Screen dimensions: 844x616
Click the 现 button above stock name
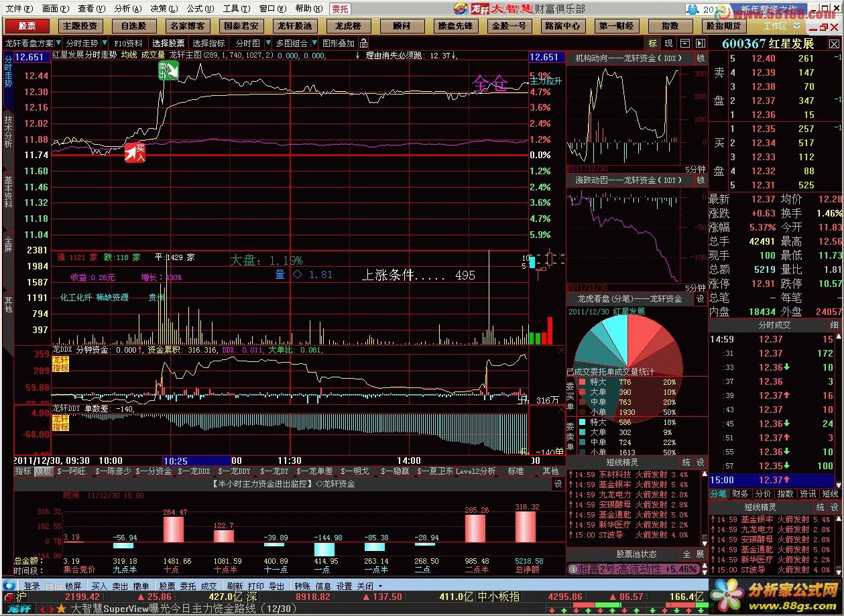pos(668,44)
